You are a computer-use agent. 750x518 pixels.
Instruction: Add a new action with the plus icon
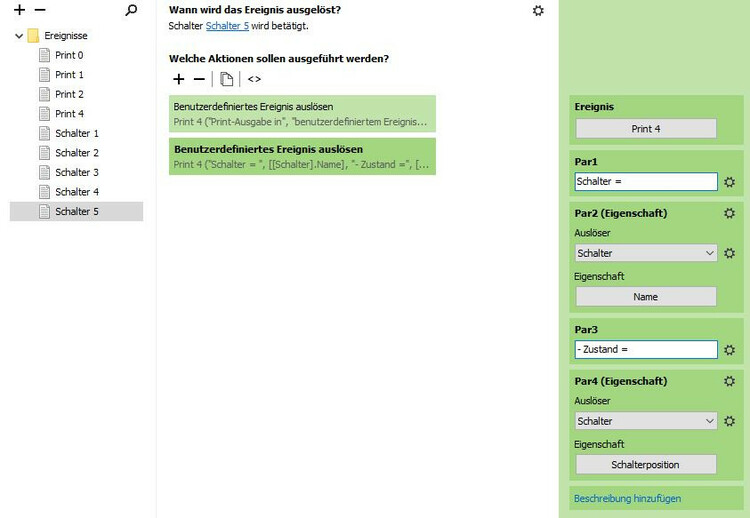179,79
